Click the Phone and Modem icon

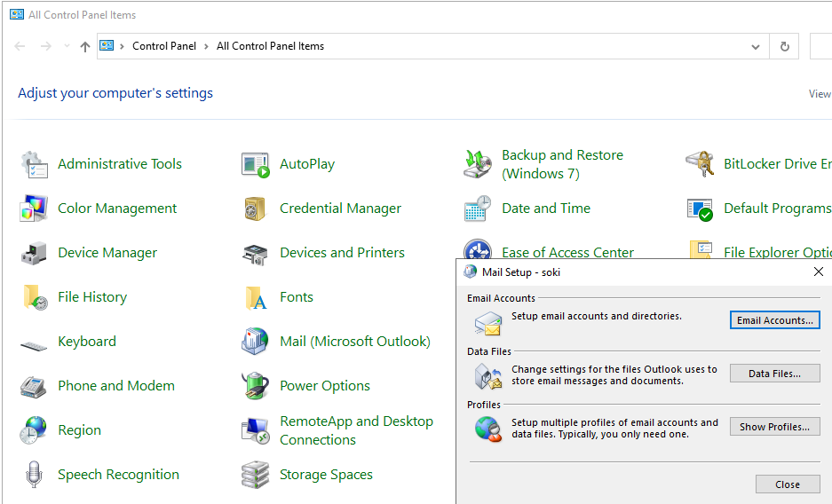[34, 386]
